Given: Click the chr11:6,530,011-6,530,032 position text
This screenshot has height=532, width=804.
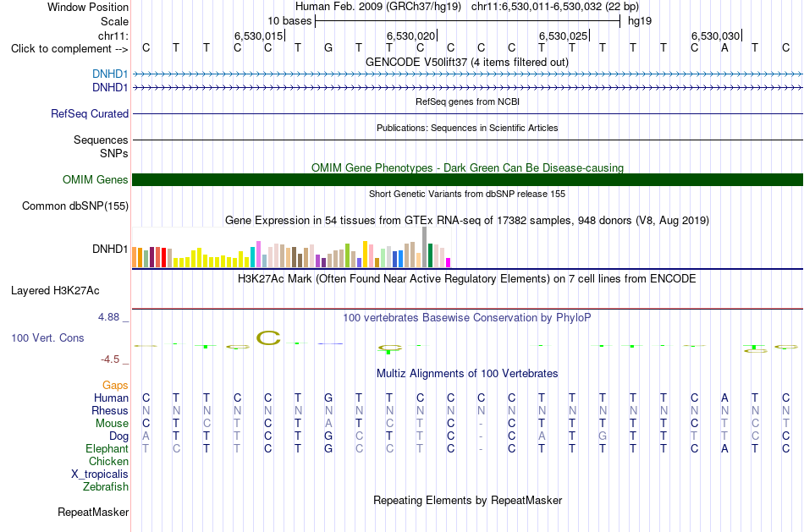Looking at the screenshot, I should [x=555, y=7].
